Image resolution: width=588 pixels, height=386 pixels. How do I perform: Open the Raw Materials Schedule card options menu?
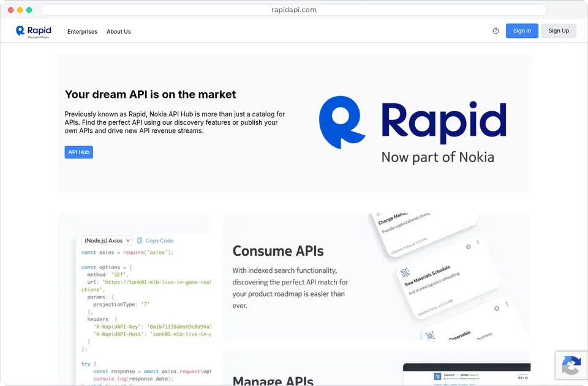pyautogui.click(x=478, y=243)
